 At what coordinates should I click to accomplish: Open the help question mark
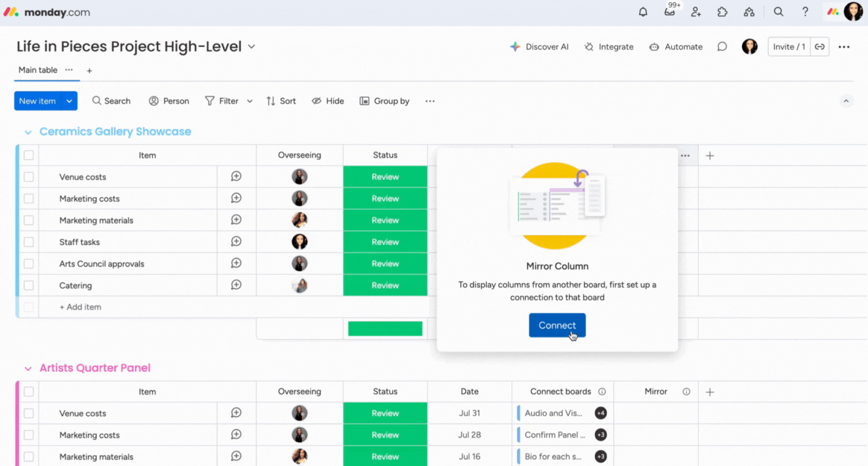pos(805,12)
